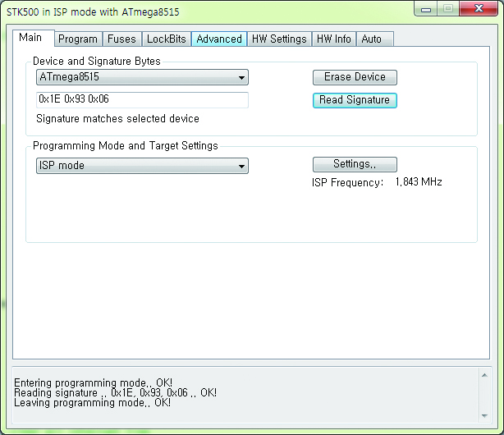
Task: Click the signature bytes field 0x1E 0x93 0x06
Action: click(x=142, y=99)
